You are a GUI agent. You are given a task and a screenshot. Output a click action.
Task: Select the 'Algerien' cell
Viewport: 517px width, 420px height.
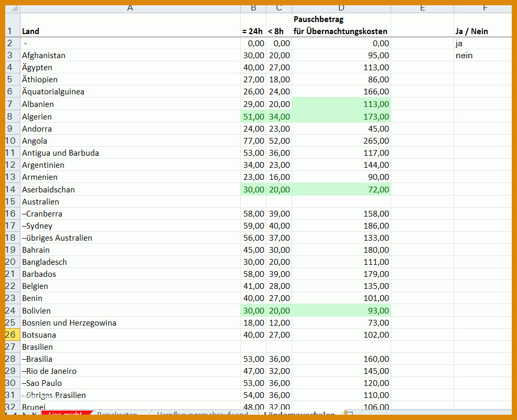pos(130,116)
